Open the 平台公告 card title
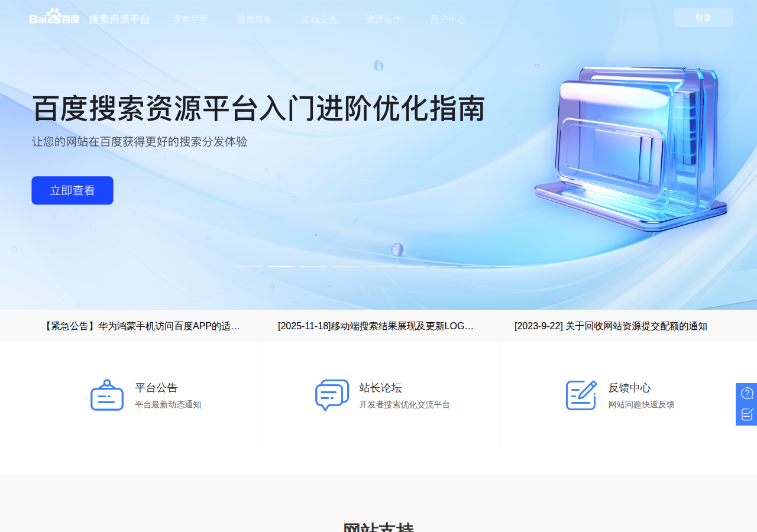Viewport: 757px width, 532px height. (x=156, y=388)
